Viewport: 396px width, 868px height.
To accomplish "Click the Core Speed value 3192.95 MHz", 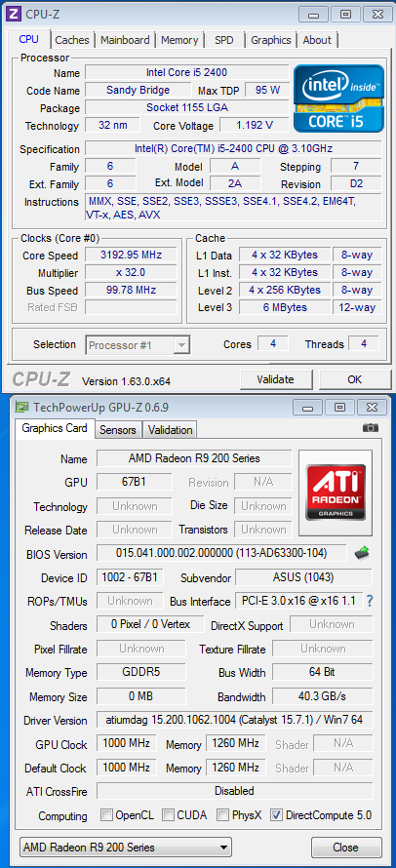I will 132,256.
